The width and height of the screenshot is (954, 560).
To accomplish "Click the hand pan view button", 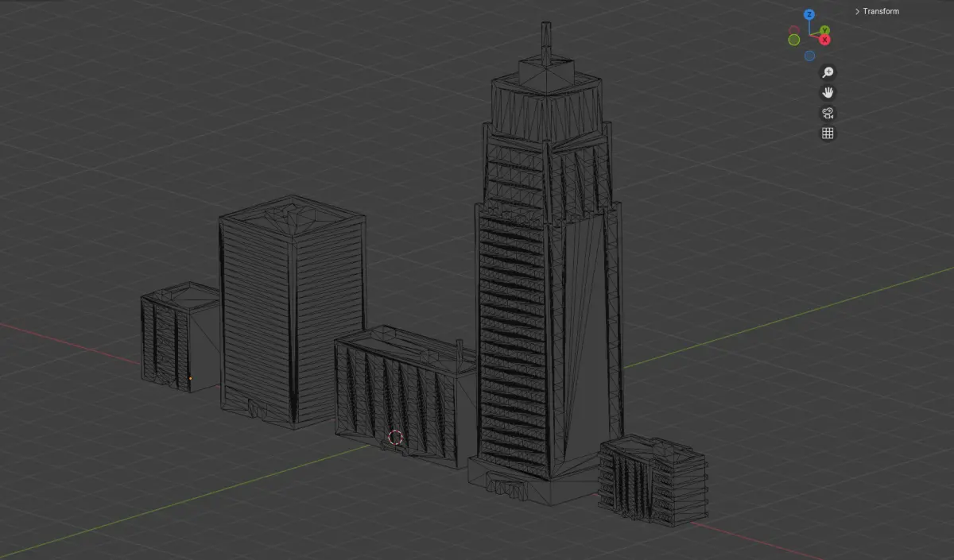I will (x=828, y=92).
